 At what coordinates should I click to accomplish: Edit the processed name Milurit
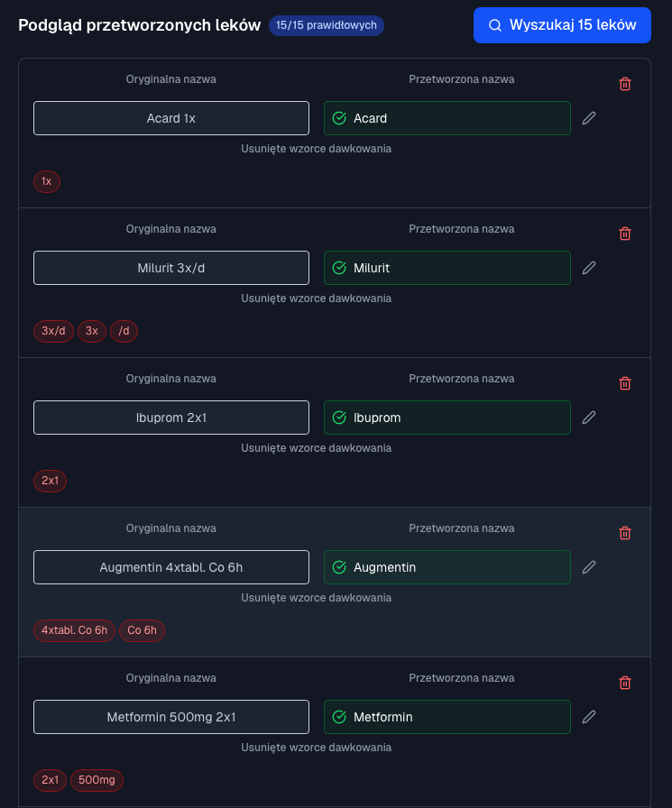[589, 268]
